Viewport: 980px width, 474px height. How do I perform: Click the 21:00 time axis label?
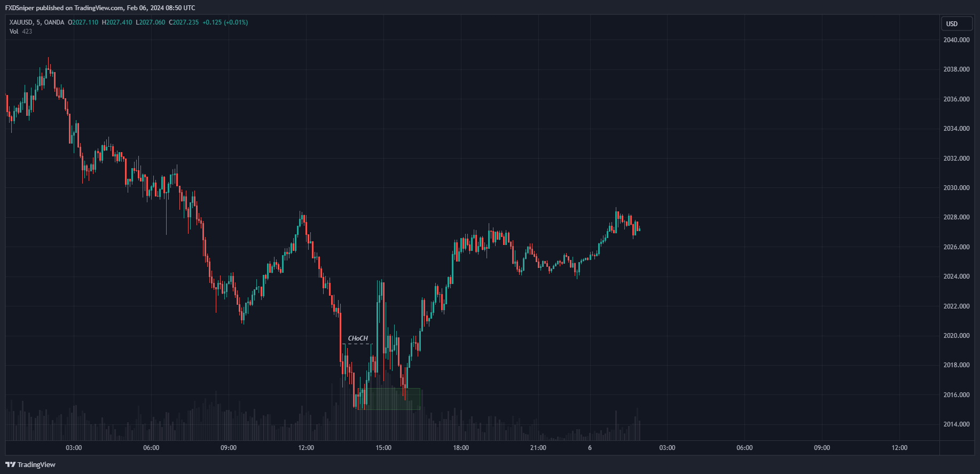pos(538,448)
